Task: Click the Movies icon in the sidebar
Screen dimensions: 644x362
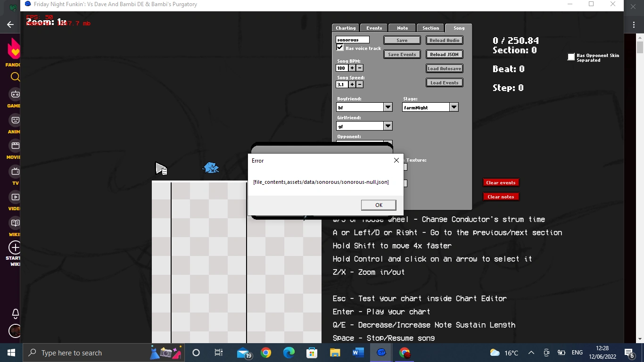Action: pyautogui.click(x=14, y=146)
